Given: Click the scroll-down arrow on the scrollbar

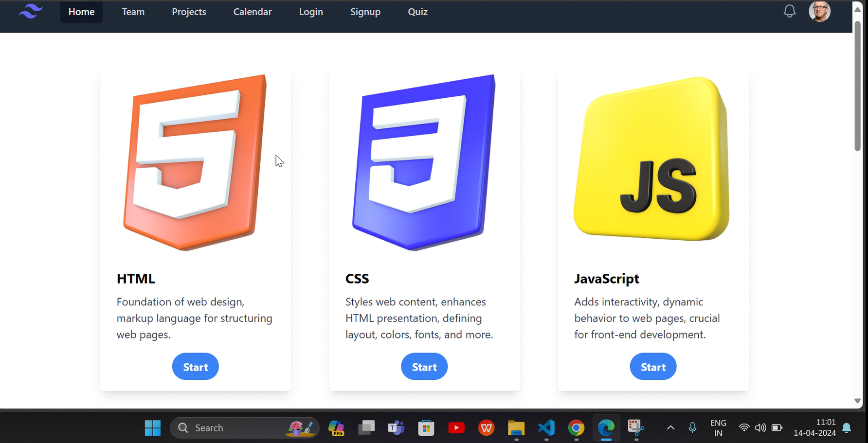Looking at the screenshot, I should click(857, 401).
